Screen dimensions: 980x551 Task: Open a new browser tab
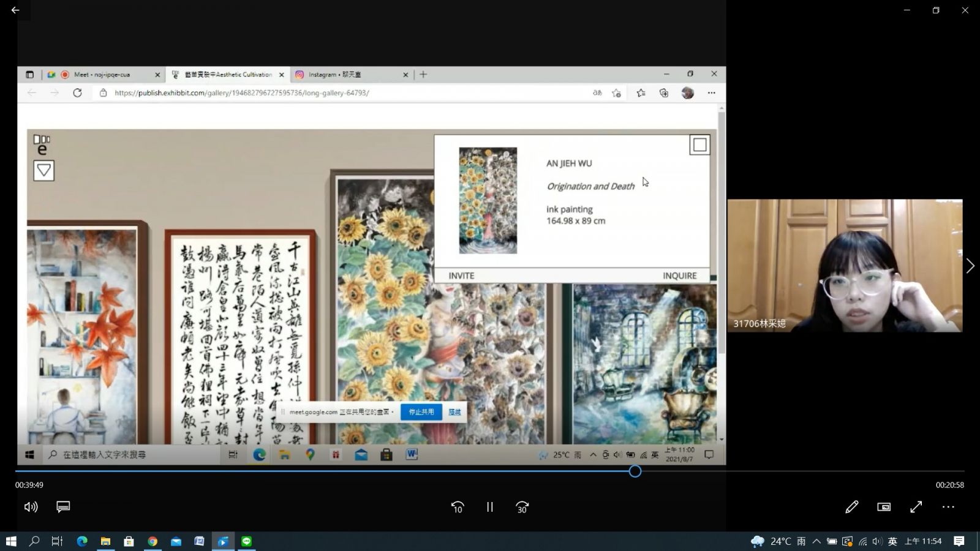click(x=423, y=75)
